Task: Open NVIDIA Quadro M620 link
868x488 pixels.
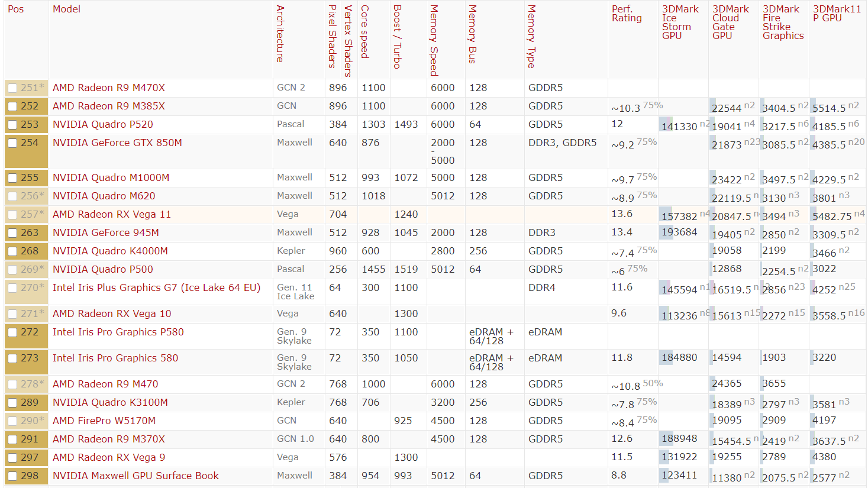Action: pyautogui.click(x=104, y=196)
